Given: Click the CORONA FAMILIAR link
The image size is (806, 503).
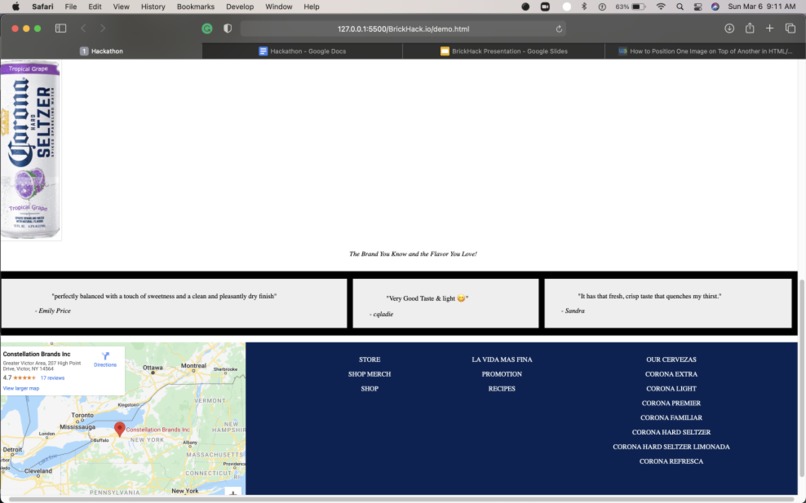Looking at the screenshot, I should pyautogui.click(x=671, y=418).
